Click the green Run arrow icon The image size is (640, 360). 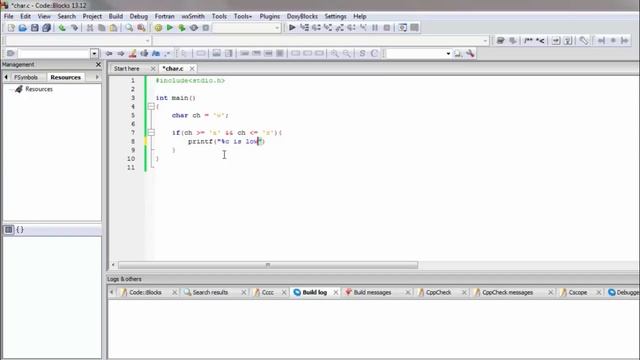click(170, 28)
